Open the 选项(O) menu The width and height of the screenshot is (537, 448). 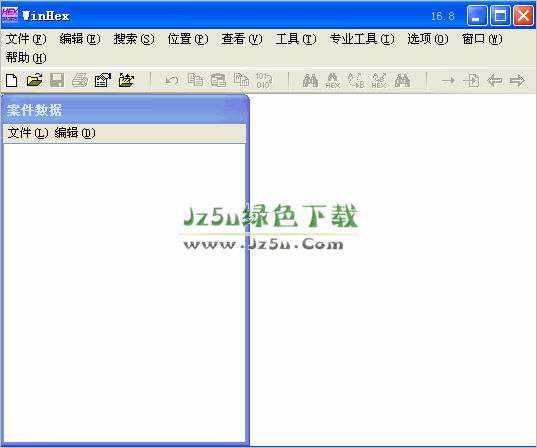[x=428, y=39]
